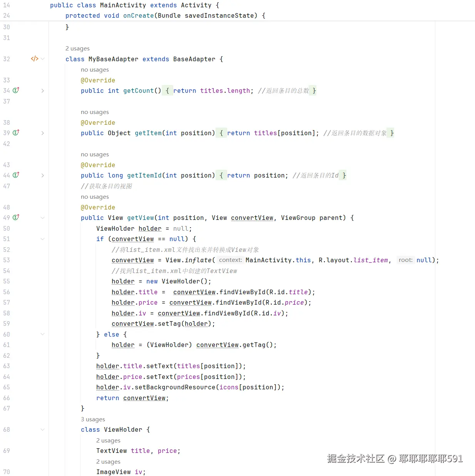This screenshot has height=476, width=475.
Task: Click the @Override annotation on line 48
Action: 98,208
